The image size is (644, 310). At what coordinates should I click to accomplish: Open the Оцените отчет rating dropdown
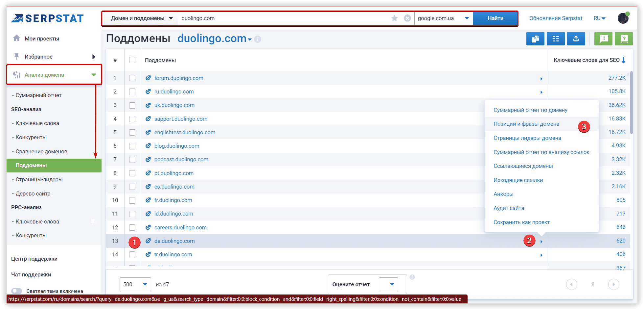pos(388,284)
